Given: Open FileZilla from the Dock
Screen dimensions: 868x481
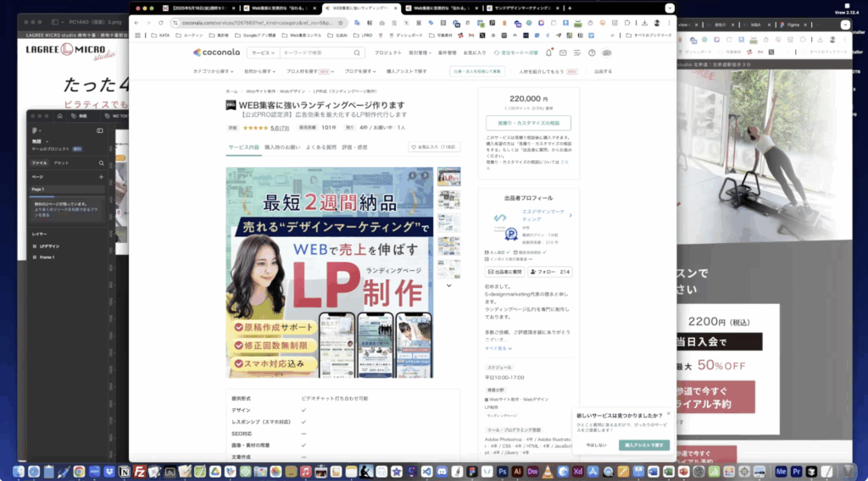Looking at the screenshot, I should (x=140, y=472).
